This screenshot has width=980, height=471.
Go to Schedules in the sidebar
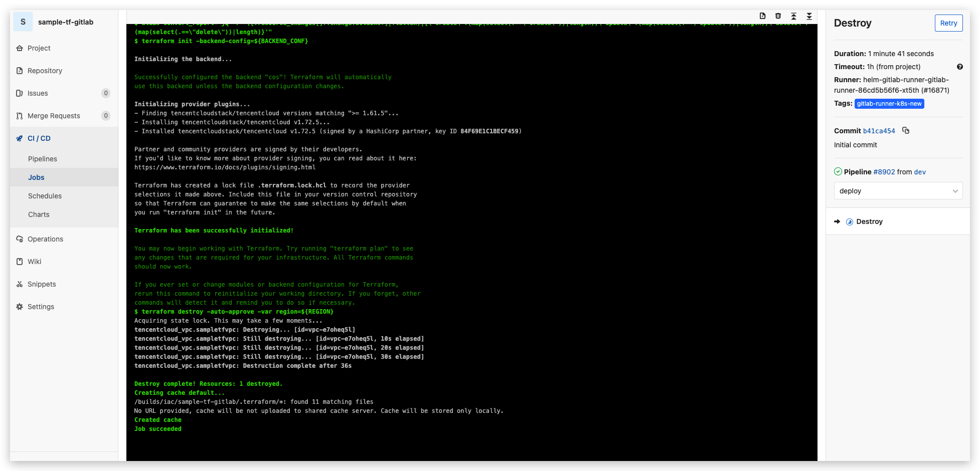pyautogui.click(x=45, y=196)
